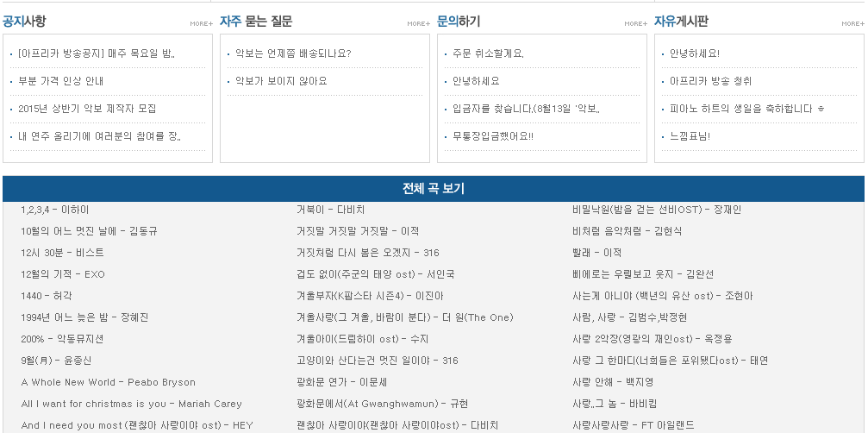Open notice '내 연주 올리기에 여러분의 참여를 장..'
The width and height of the screenshot is (868, 433).
100,136
